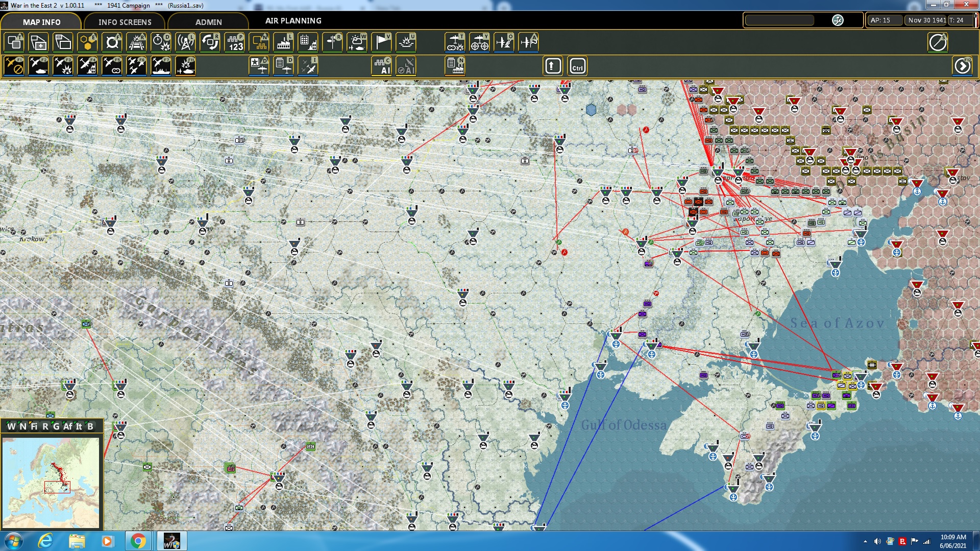980x551 pixels.
Task: Click the AP: 15 admin points display
Action: coord(884,20)
